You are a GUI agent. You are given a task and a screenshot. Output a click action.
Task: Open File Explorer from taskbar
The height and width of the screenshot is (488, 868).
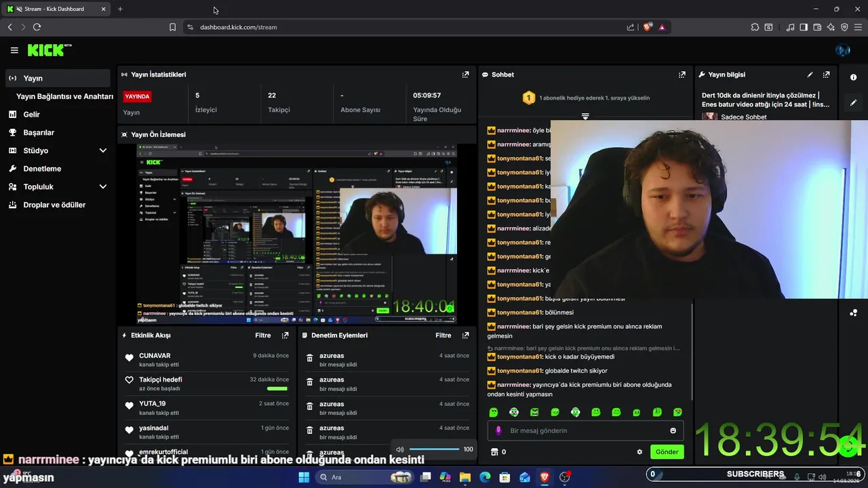pos(465,477)
